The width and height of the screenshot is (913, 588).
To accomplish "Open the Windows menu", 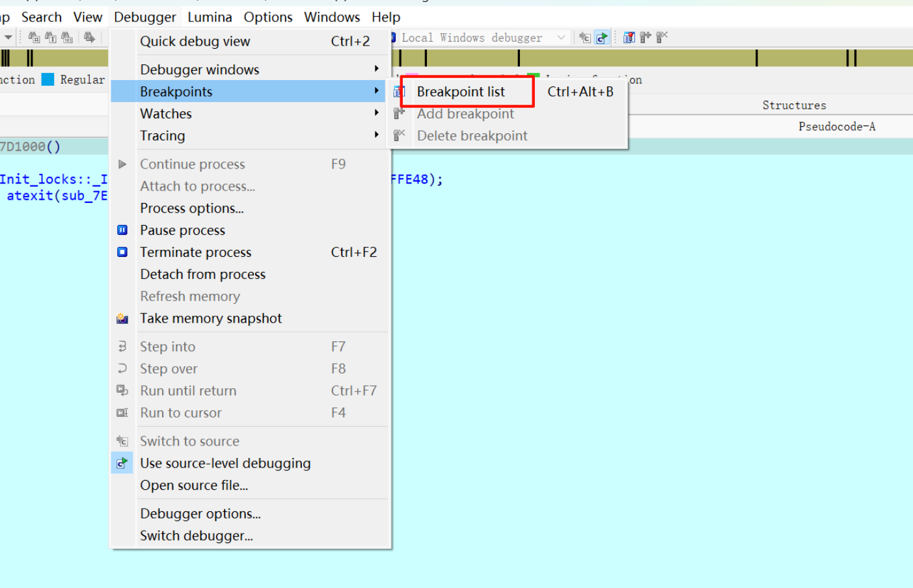I will [332, 17].
